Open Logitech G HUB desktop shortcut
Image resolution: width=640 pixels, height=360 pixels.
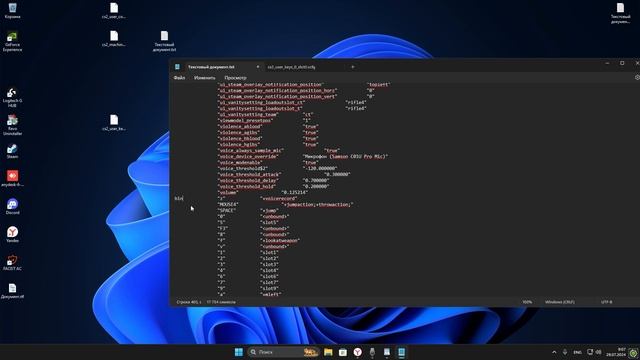12,98
